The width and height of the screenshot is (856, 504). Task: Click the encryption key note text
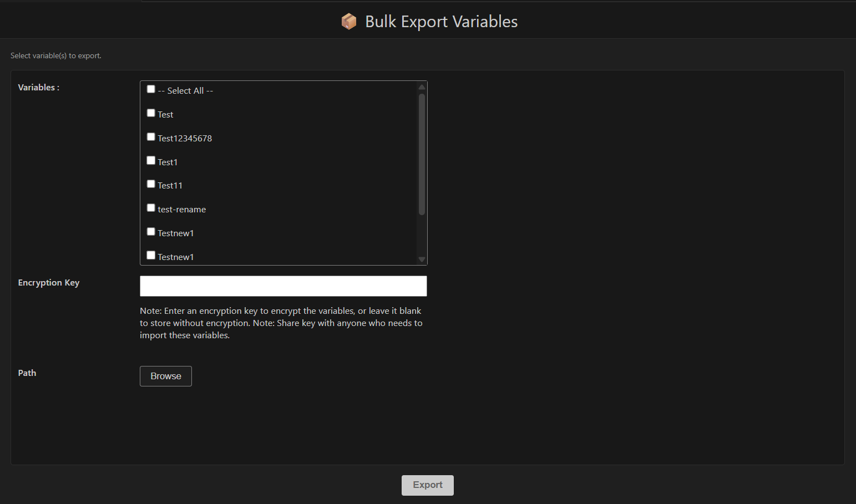(x=281, y=323)
